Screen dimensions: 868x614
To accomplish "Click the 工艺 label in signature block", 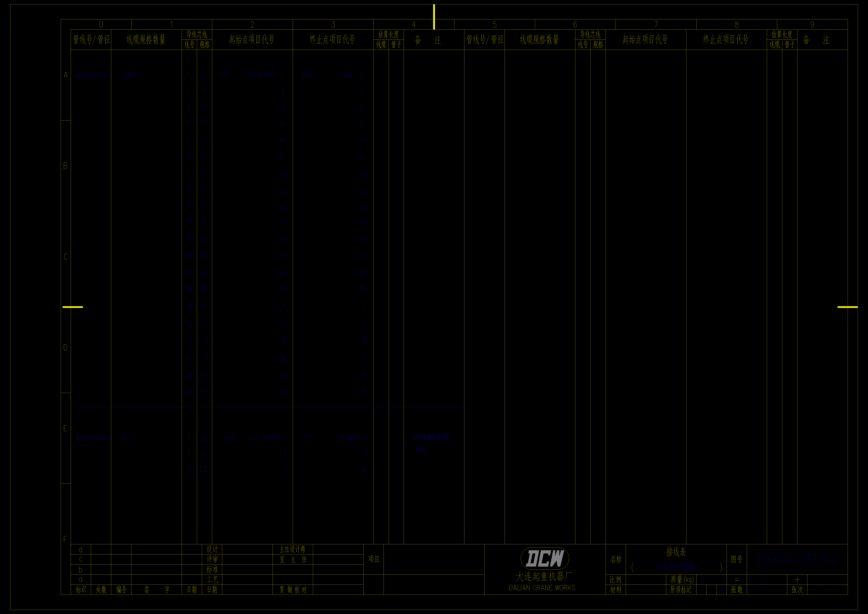I will click(212, 580).
